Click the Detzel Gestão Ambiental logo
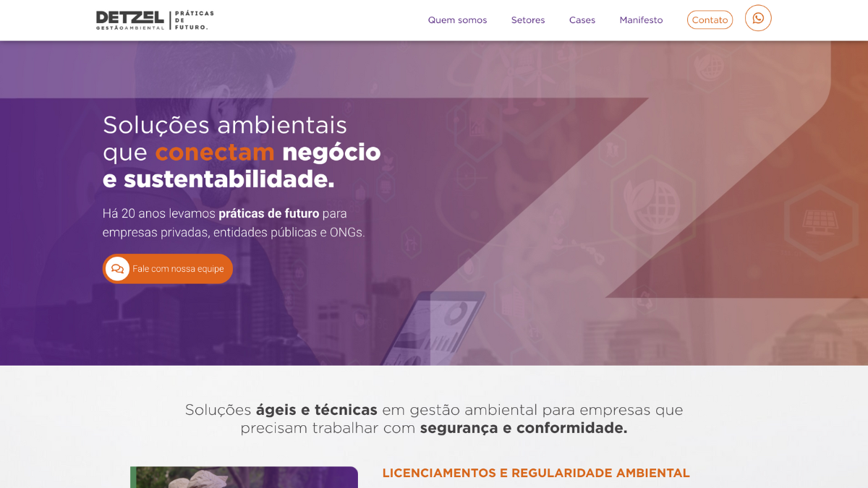The image size is (868, 488). point(130,20)
